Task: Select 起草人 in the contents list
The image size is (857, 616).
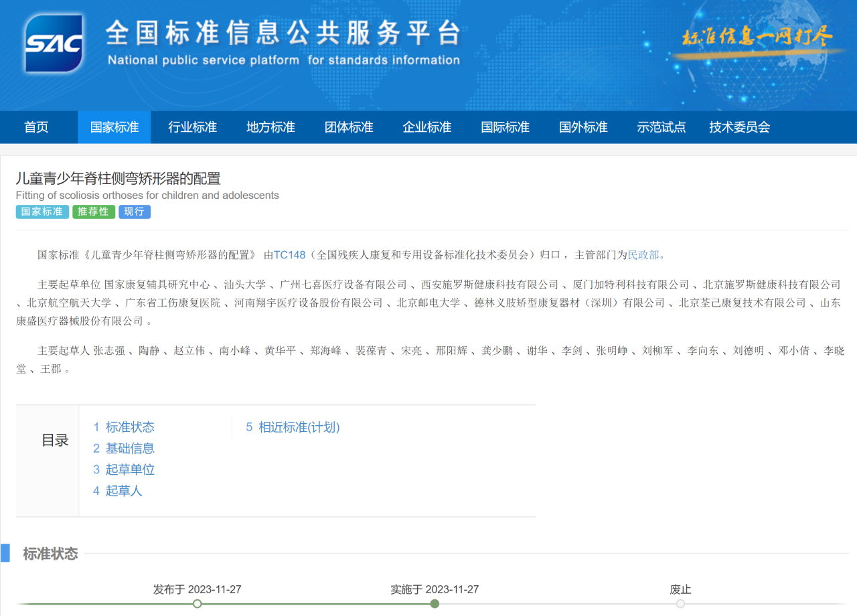Action: coord(118,491)
